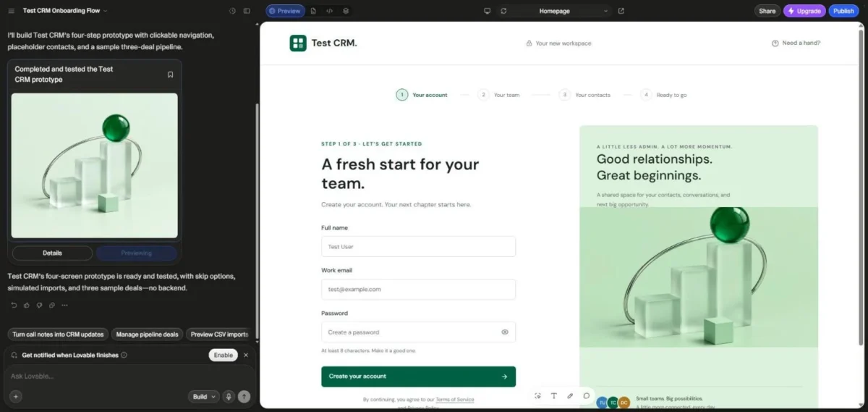
Task: Go to step 4 Ready to go
Action: [x=663, y=95]
